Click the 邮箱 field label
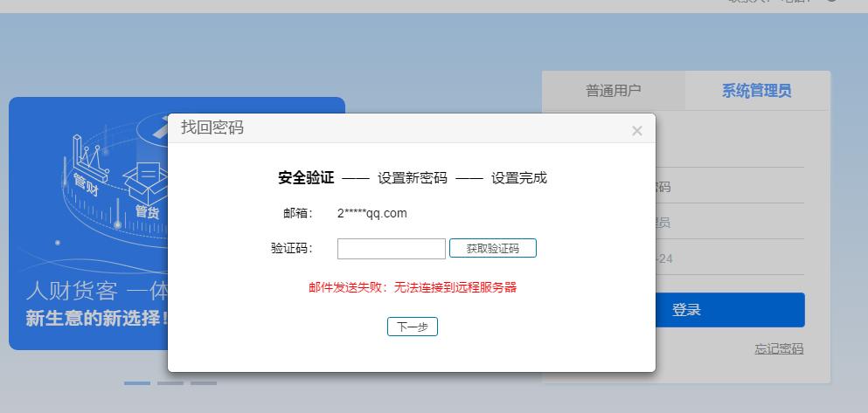Viewport: 868px width, 413px height. point(298,213)
